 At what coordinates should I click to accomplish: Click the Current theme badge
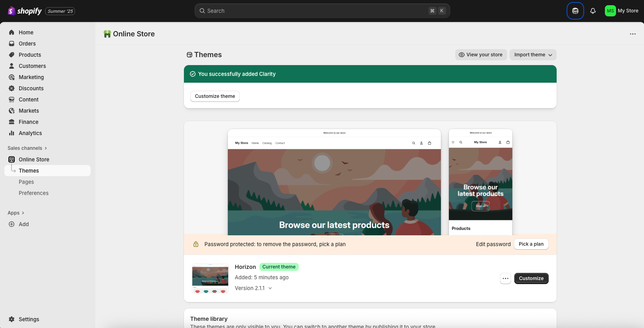279,267
